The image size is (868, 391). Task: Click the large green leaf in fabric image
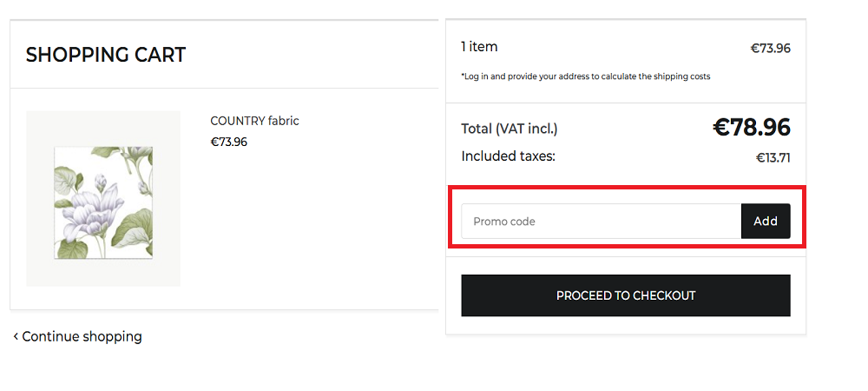coord(132,229)
